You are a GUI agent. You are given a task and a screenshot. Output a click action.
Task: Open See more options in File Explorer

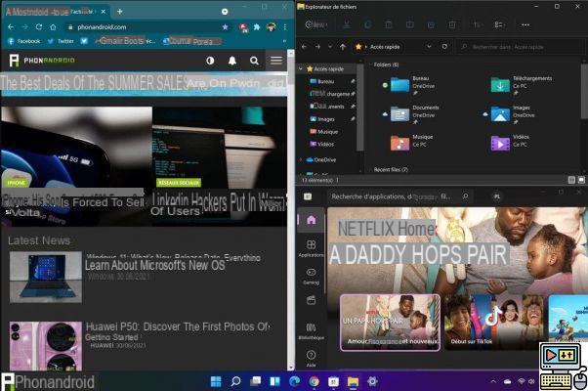click(525, 24)
